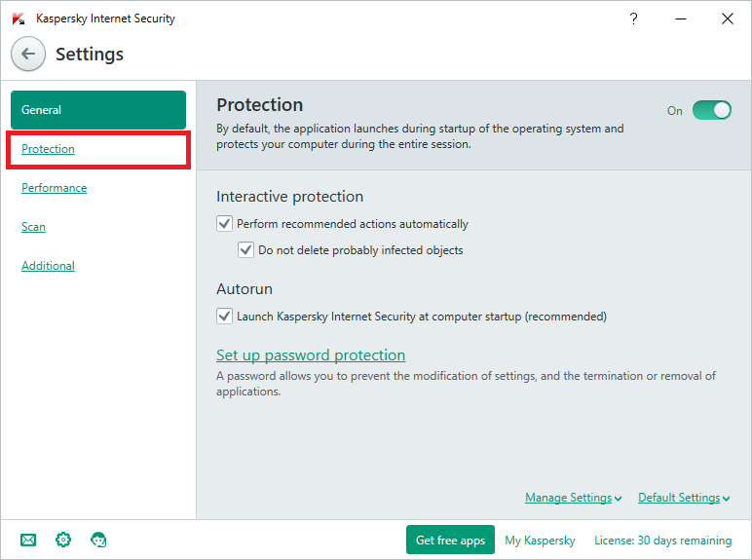Expand the Manage Settings dropdown
The height and width of the screenshot is (560, 752).
pyautogui.click(x=573, y=498)
